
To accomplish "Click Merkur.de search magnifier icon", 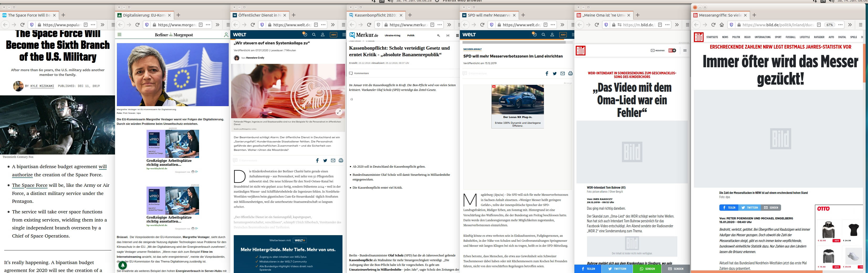I will 438,35.
